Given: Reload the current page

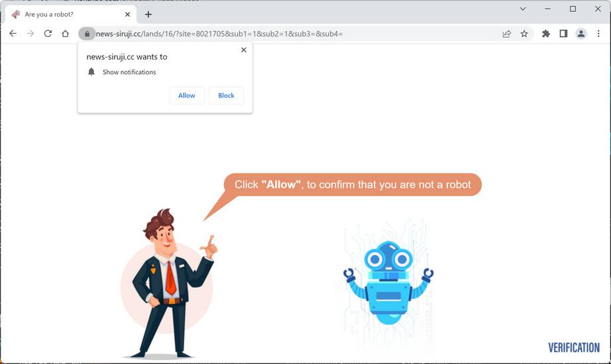Looking at the screenshot, I should 48,34.
